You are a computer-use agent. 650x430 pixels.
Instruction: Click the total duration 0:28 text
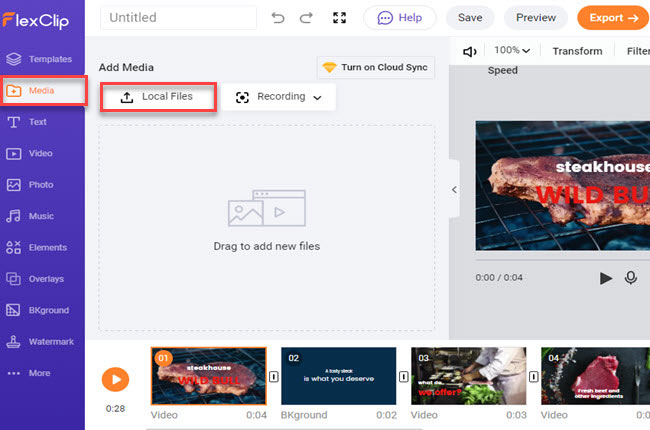(x=115, y=409)
